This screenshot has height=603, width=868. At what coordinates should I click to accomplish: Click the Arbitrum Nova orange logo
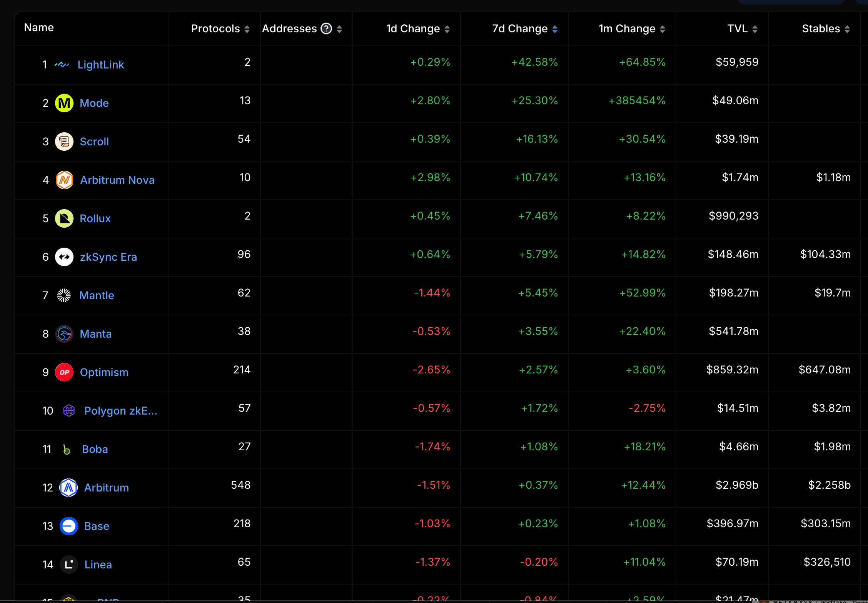pyautogui.click(x=64, y=180)
